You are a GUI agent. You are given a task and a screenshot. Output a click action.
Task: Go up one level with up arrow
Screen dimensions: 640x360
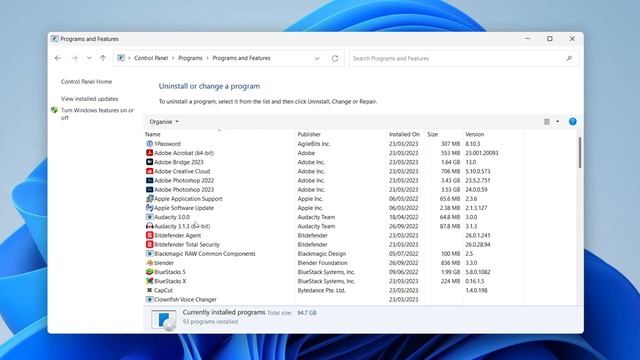pyautogui.click(x=103, y=58)
